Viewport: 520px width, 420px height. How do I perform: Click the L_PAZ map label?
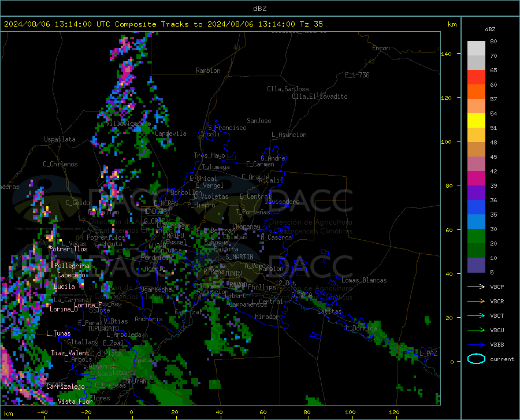pos(428,354)
